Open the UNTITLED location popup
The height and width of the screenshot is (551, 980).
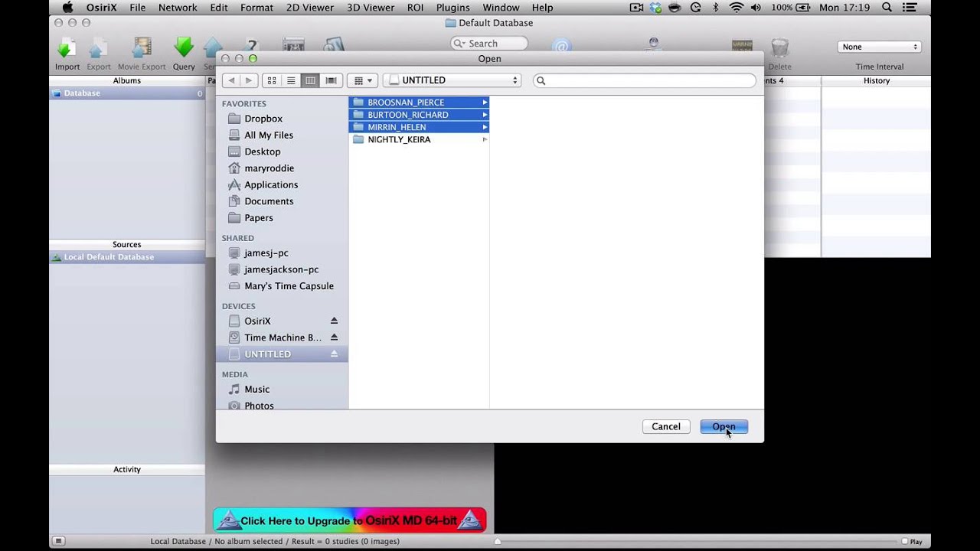pyautogui.click(x=452, y=80)
